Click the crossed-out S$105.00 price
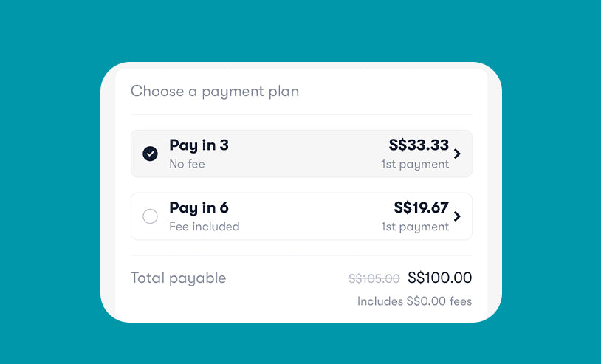This screenshot has height=364, width=601. (374, 278)
